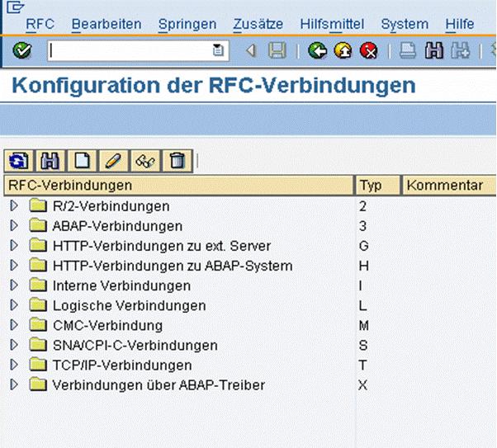Image resolution: width=497 pixels, height=448 pixels.
Task: Expand HTTP-Verbindungen zu ABAP-System node
Action: (x=14, y=266)
